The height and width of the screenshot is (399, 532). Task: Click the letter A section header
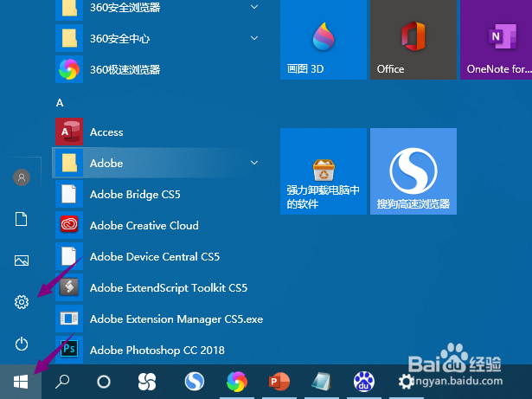point(60,102)
